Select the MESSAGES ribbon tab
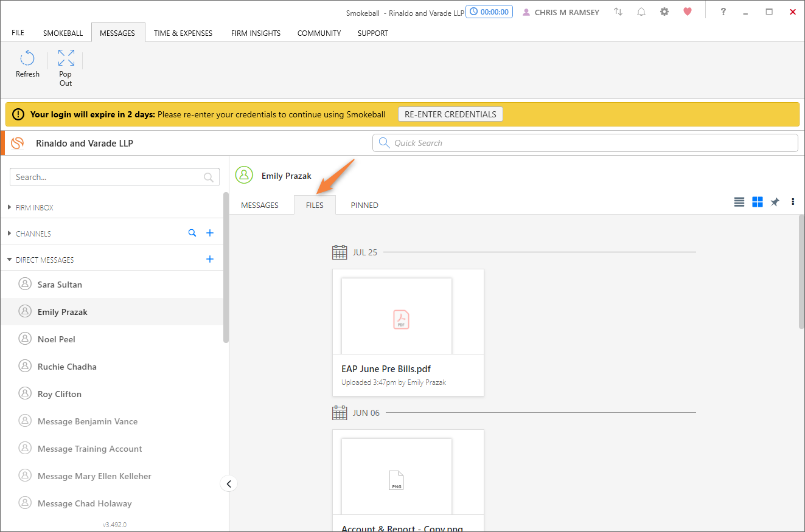Image resolution: width=805 pixels, height=532 pixels. pyautogui.click(x=117, y=33)
